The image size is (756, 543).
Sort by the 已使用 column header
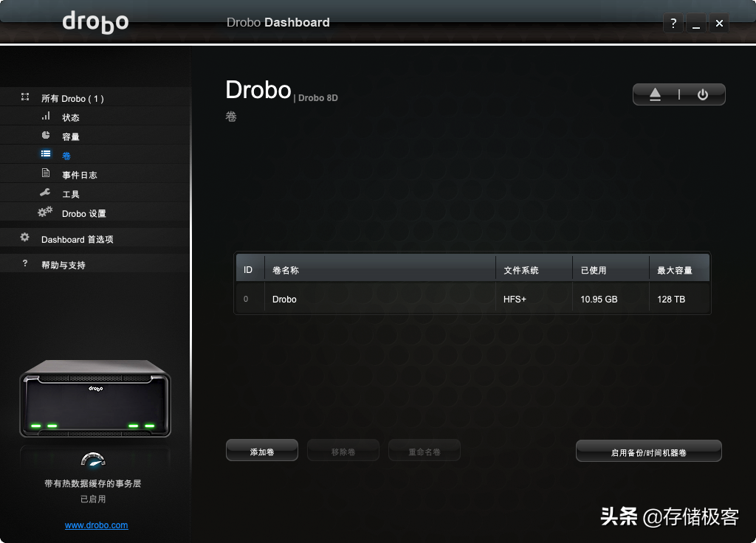(x=611, y=269)
